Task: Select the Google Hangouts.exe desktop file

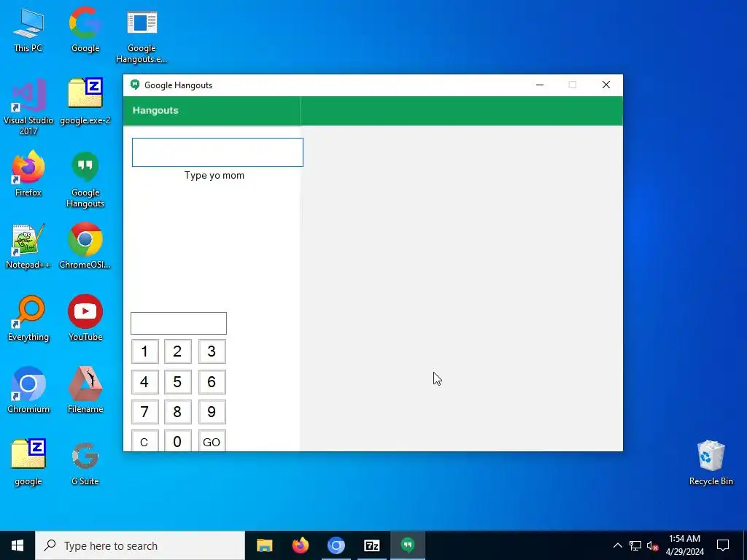Action: 142,36
